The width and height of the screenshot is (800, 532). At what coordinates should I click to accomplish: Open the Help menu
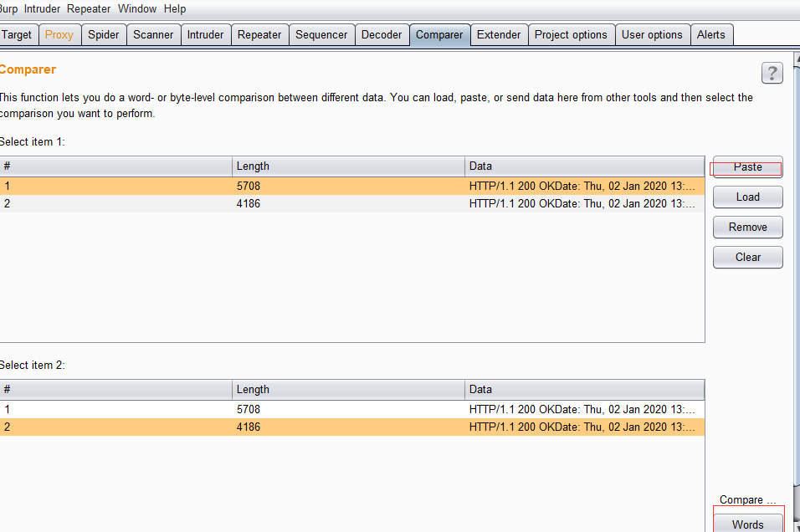tap(175, 8)
